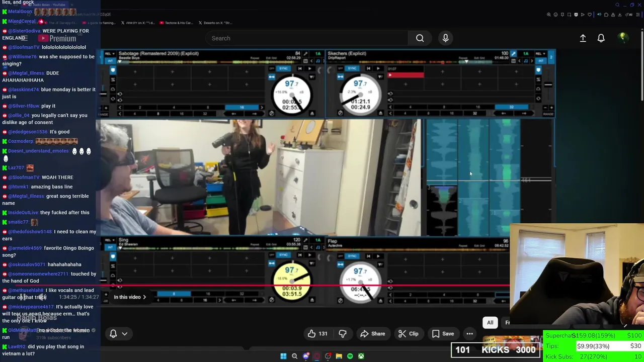644x362 pixels.
Task: Click the Sabotage deck platter
Action: pos(292,95)
